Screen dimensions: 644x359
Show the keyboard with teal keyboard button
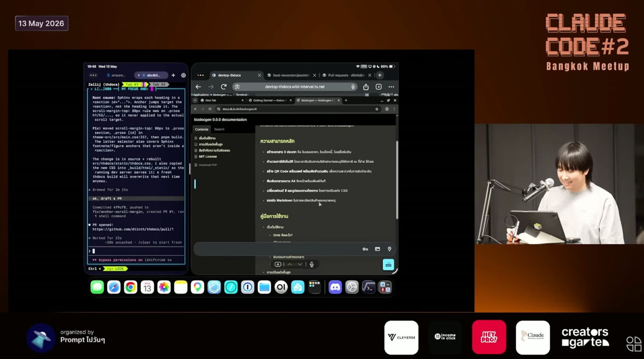pyautogui.click(x=388, y=265)
